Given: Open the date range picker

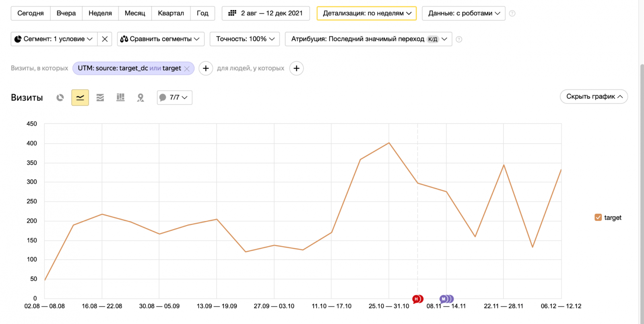Looking at the screenshot, I should pos(266,13).
